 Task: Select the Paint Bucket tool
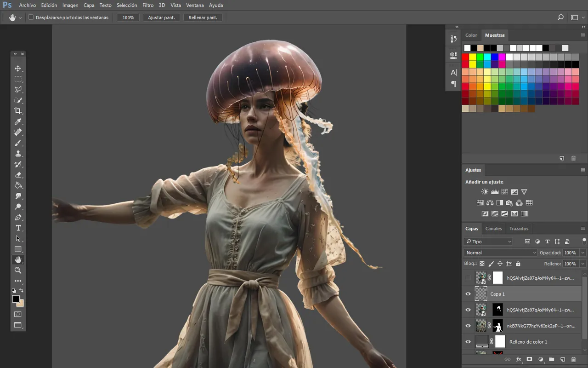click(x=18, y=185)
